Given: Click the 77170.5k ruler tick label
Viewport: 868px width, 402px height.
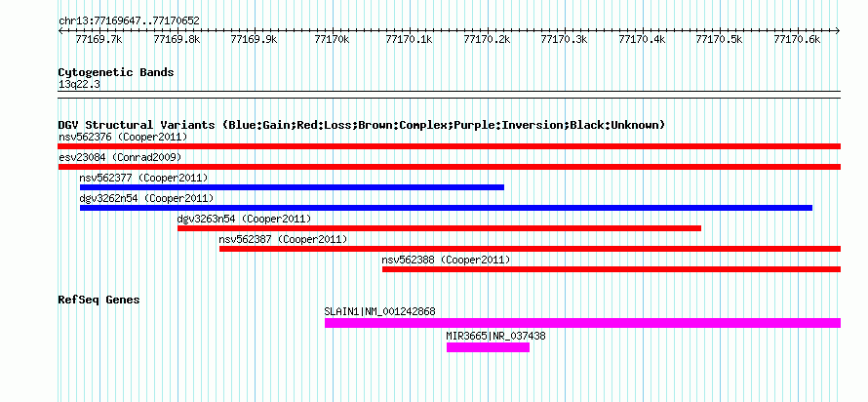Looking at the screenshot, I should coord(719,39).
